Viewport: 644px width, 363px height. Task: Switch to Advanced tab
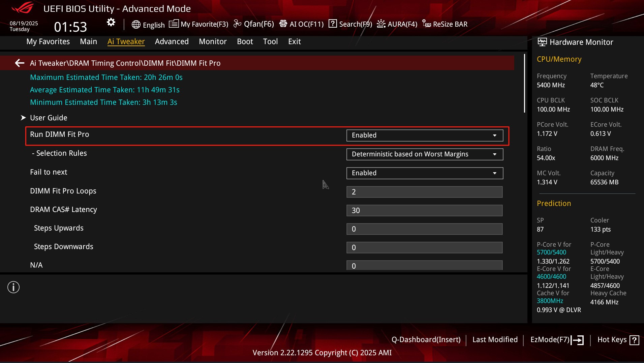(172, 41)
